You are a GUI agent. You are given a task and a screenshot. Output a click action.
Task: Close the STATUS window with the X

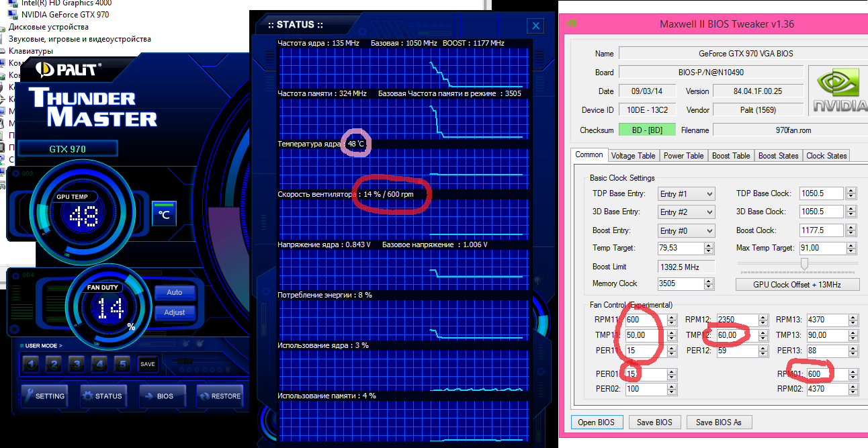535,26
